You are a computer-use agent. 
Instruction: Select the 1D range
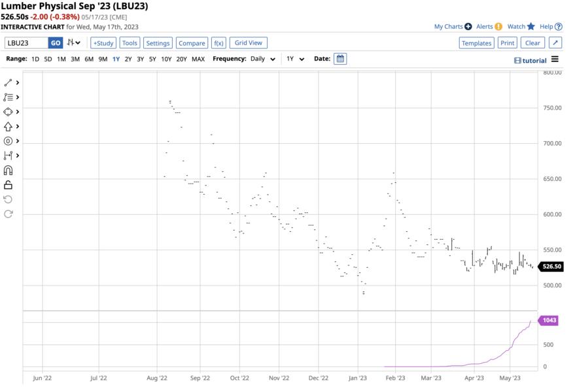tap(35, 59)
